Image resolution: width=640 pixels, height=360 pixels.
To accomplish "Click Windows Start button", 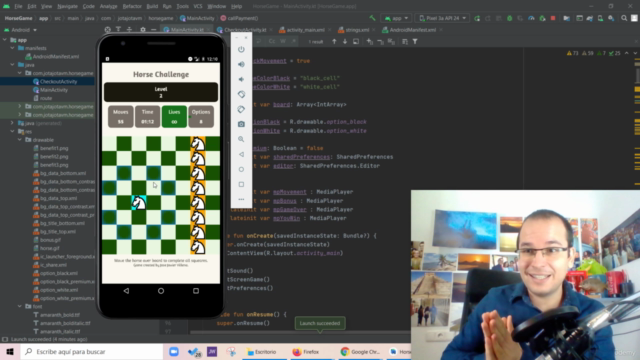I will (x=10, y=351).
